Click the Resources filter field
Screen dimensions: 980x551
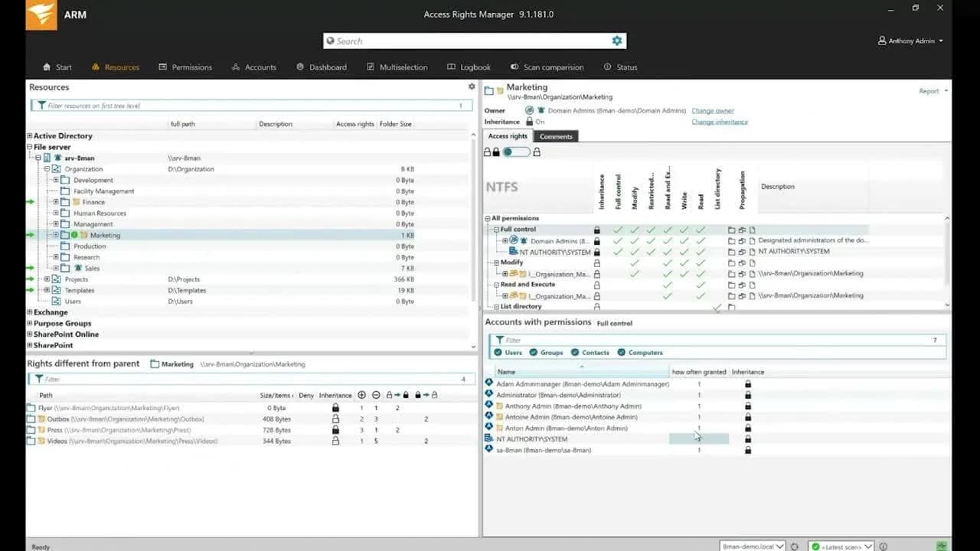coord(251,106)
